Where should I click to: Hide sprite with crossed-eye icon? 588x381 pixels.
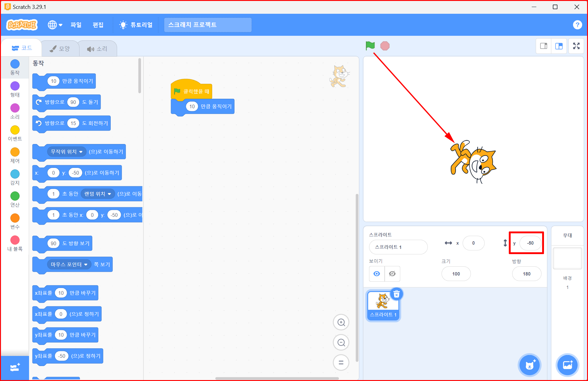(392, 274)
